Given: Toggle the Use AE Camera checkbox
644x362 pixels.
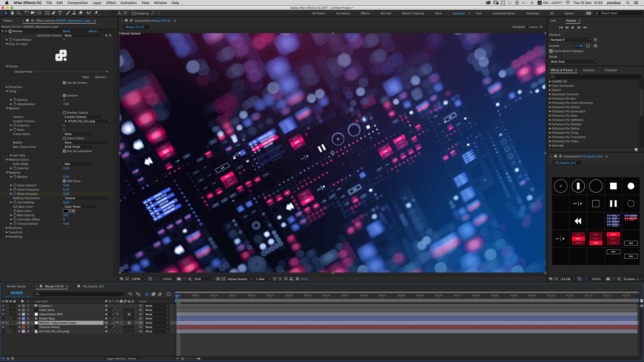Looking at the screenshot, I should click(65, 83).
